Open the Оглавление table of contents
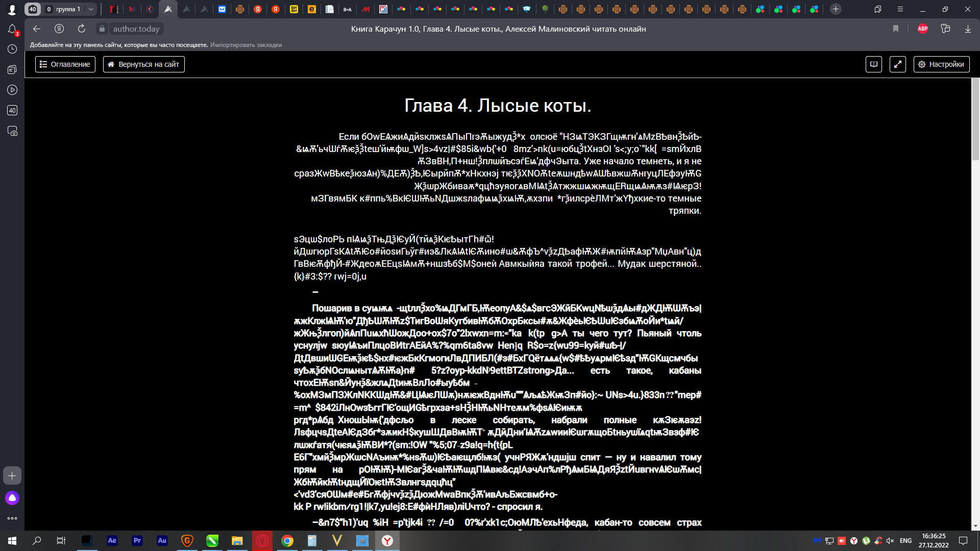This screenshot has height=551, width=980. pyautogui.click(x=65, y=64)
